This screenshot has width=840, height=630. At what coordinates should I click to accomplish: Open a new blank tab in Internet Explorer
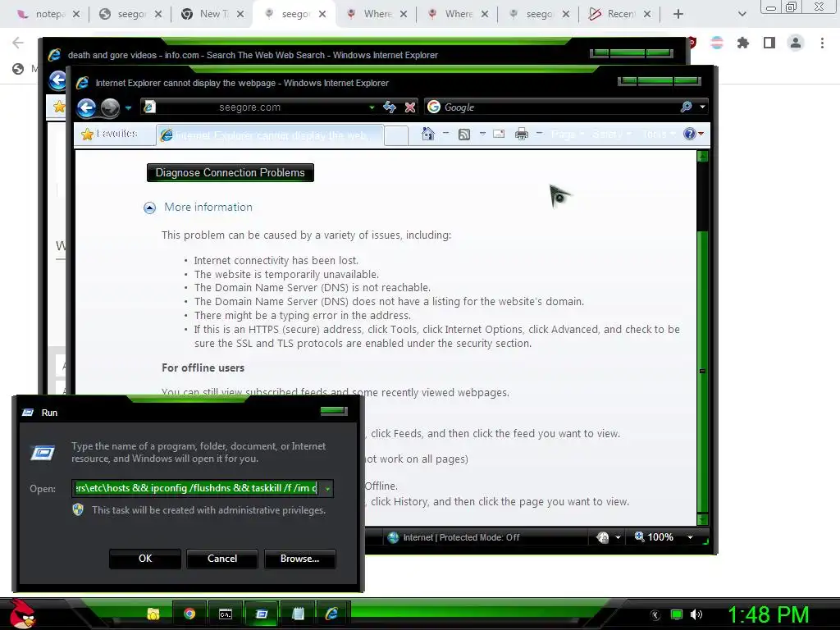point(396,135)
